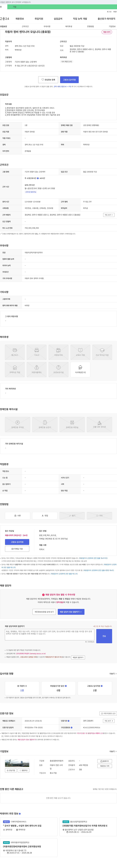This screenshot has width=117, height=868.
Task: Click the 서류 screening method icon
Action: coord(18,516)
